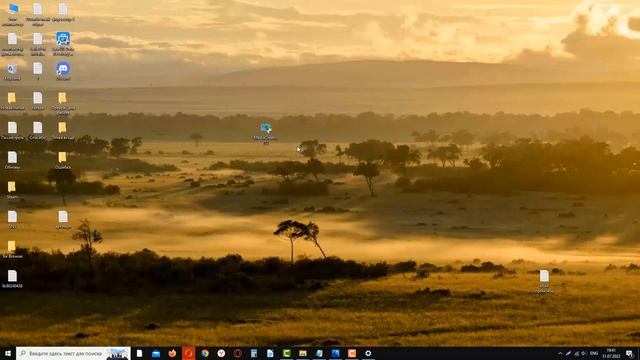Image resolution: width=640 pixels, height=360 pixels.
Task: Open the Mail app on the taskbar
Action: coord(156,353)
